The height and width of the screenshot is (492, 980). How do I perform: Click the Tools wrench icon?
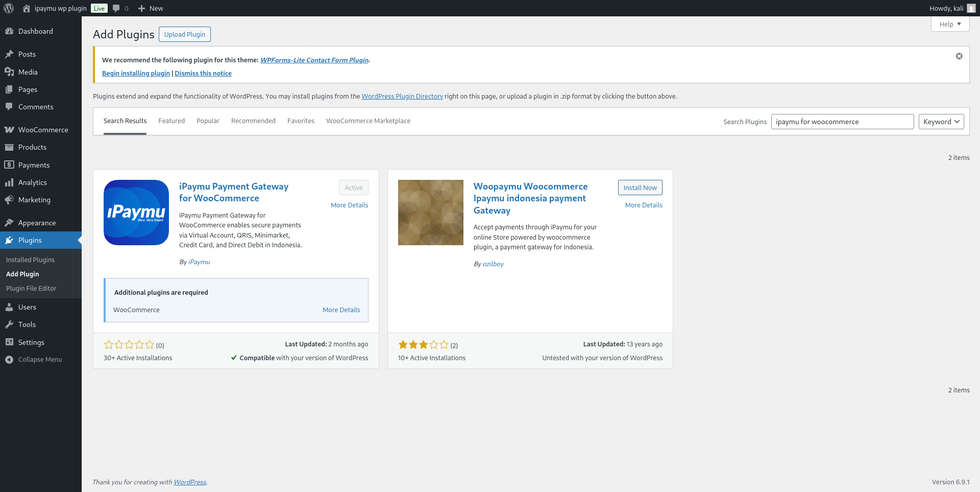point(9,324)
